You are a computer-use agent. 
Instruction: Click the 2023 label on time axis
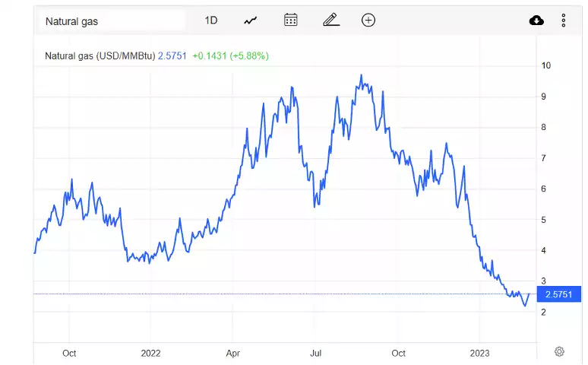[479, 354]
